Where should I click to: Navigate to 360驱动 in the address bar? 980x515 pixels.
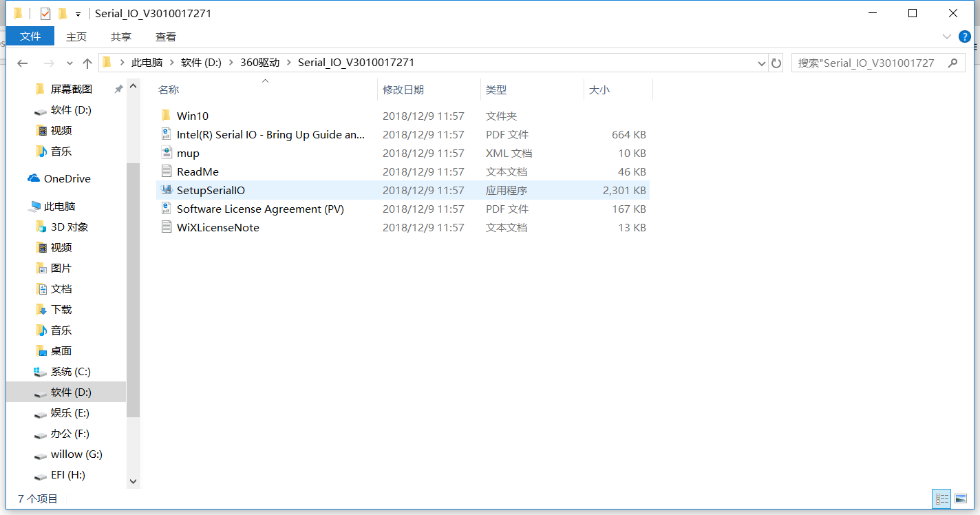pos(260,63)
